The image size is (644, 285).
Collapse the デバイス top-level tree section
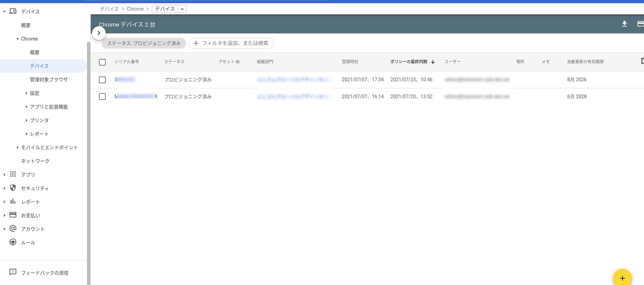click(x=4, y=12)
